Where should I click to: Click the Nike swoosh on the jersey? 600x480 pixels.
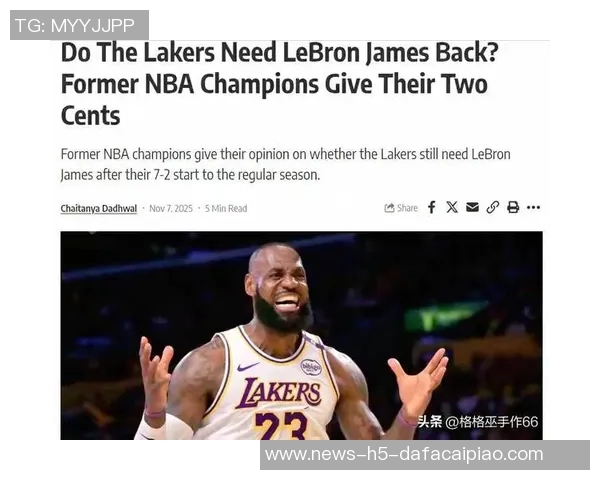coord(248,367)
